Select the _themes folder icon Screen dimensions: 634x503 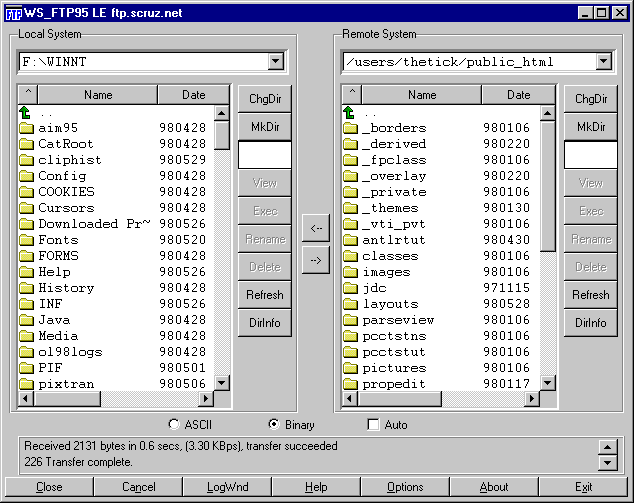(351, 208)
